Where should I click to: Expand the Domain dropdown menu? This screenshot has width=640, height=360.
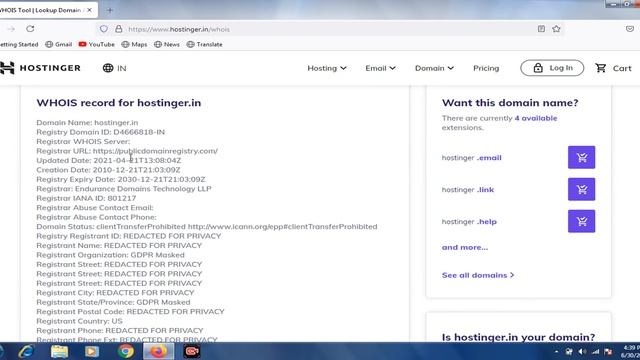[434, 68]
